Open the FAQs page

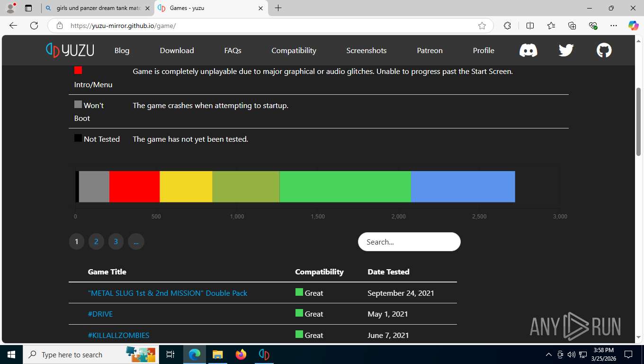tap(233, 50)
